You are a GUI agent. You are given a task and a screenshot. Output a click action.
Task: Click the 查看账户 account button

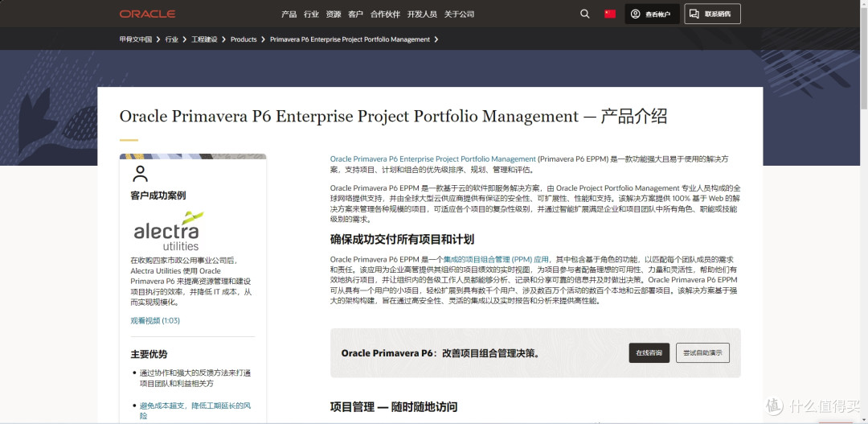652,14
